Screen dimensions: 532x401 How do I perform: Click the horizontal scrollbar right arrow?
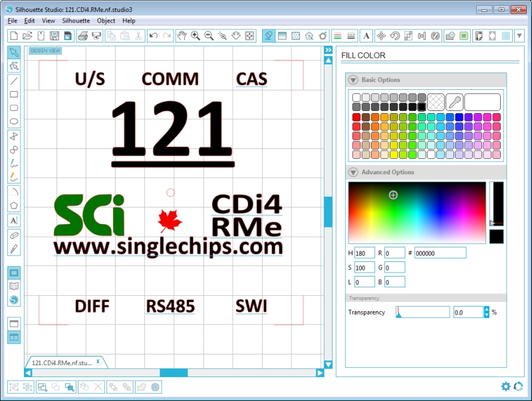pyautogui.click(x=320, y=373)
